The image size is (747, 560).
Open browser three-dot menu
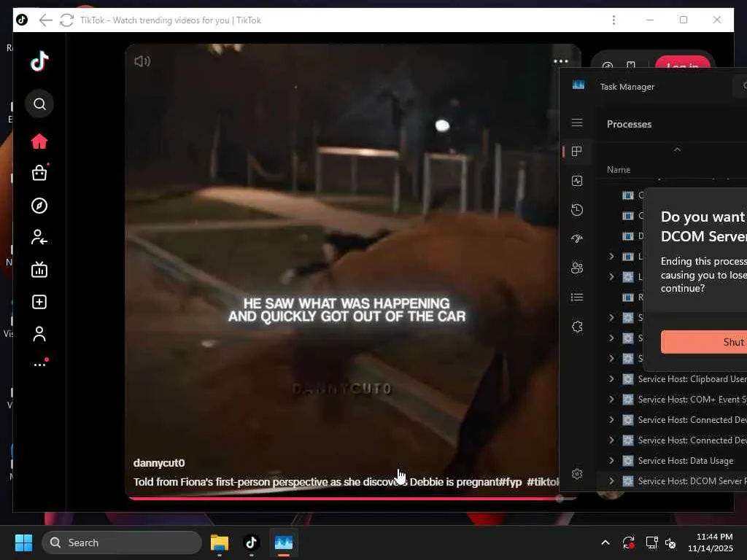tap(614, 20)
